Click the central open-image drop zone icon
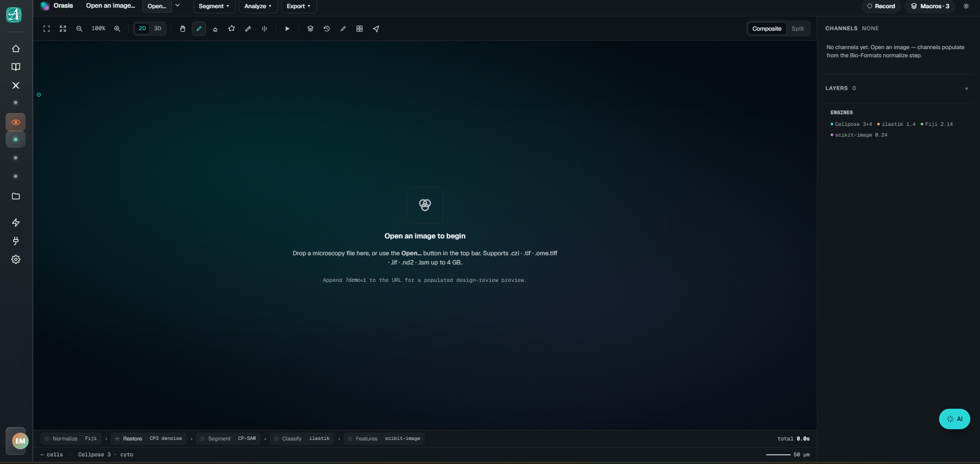Image resolution: width=980 pixels, height=464 pixels. 425,205
